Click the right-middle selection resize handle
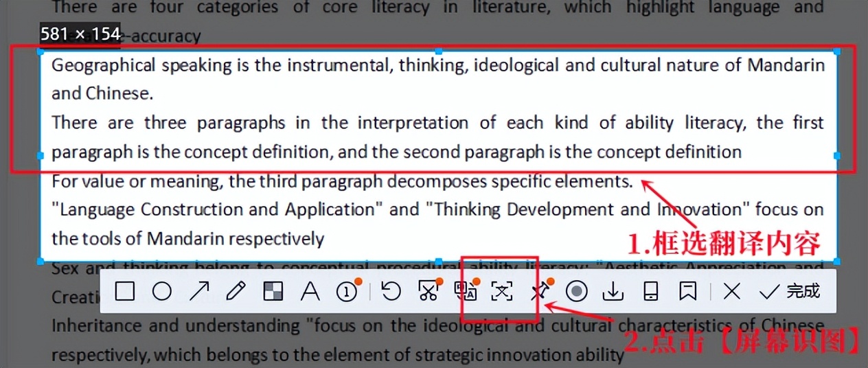 836,157
